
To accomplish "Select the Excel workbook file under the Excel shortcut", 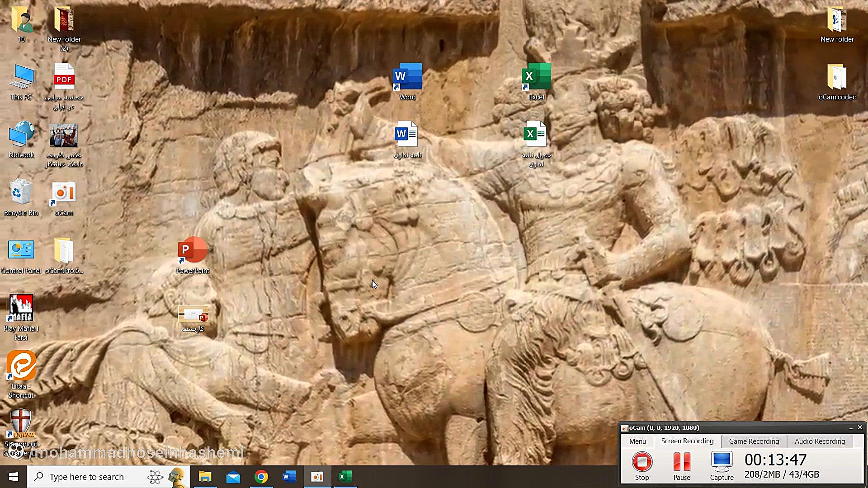I will [536, 144].
